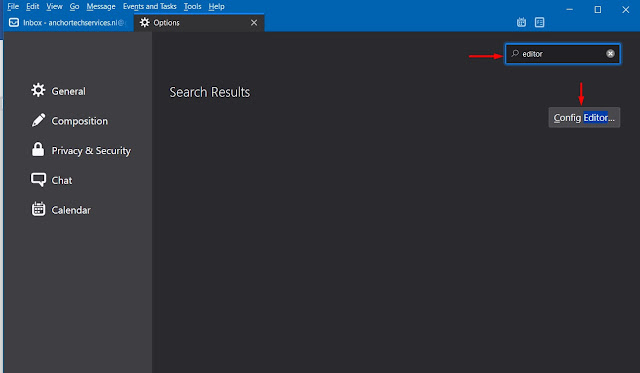
Task: Open the Calendar icon in sidebar
Action: 38,209
